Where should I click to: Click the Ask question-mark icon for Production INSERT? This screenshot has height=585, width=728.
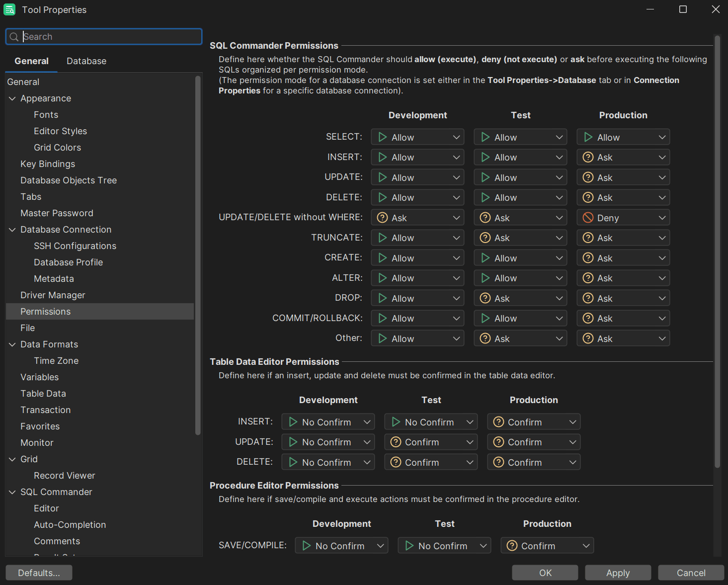point(588,157)
